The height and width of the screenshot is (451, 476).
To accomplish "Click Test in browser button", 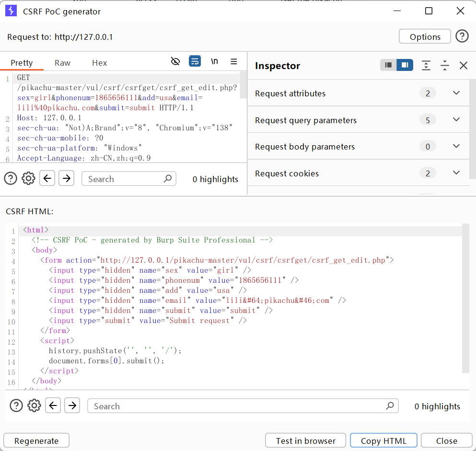I will (x=305, y=440).
